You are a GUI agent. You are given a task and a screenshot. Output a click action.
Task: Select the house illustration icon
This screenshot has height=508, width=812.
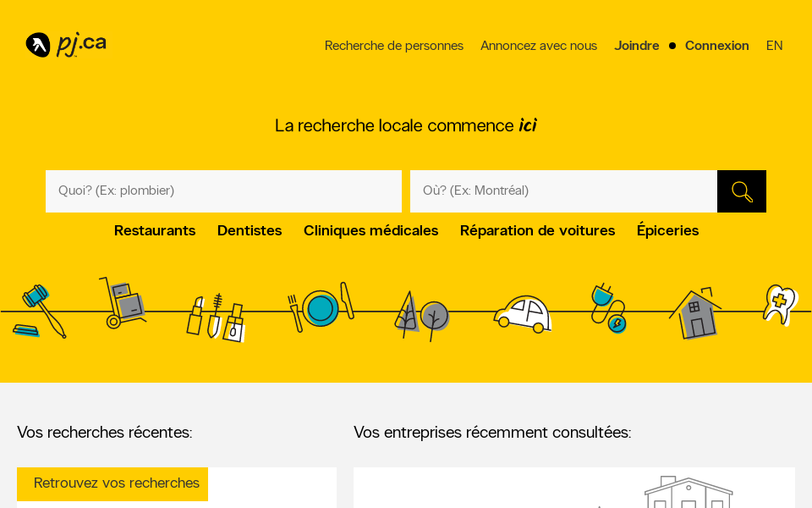(695, 313)
